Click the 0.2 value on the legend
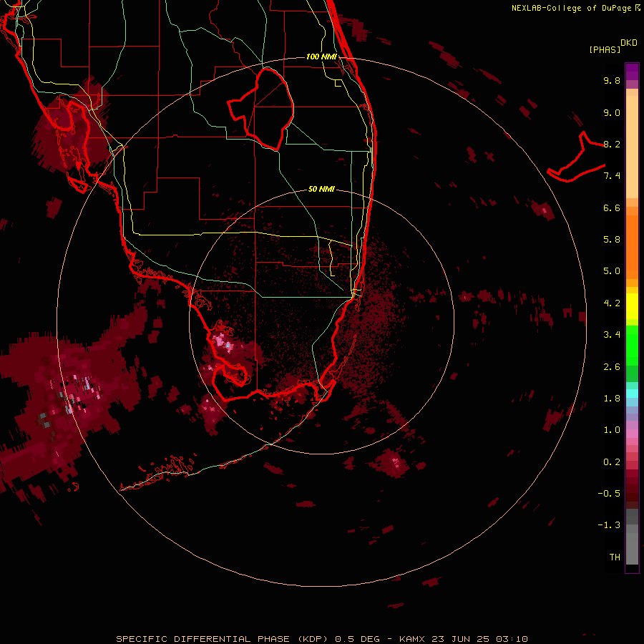 click(612, 462)
